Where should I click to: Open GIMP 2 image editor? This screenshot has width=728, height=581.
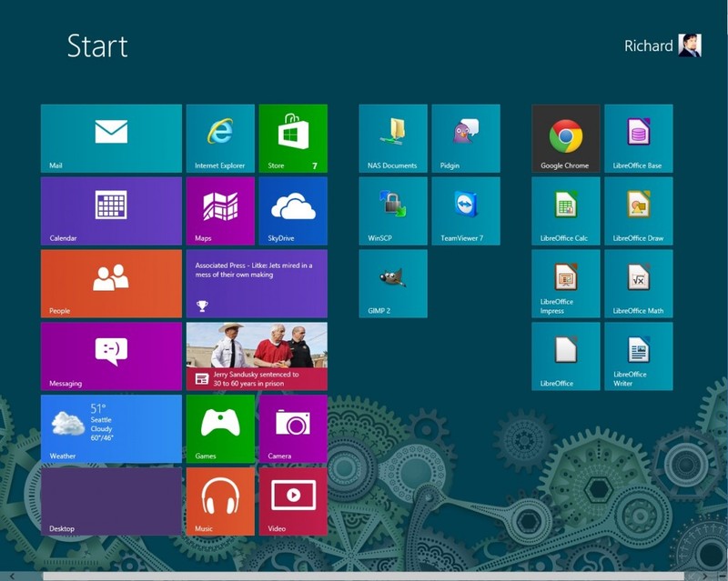coord(392,283)
